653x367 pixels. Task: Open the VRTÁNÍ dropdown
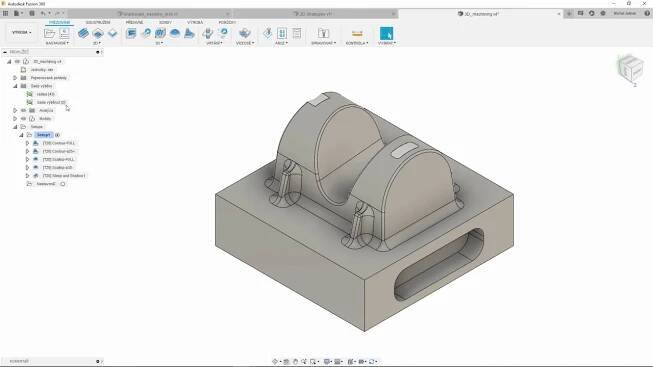(x=214, y=43)
